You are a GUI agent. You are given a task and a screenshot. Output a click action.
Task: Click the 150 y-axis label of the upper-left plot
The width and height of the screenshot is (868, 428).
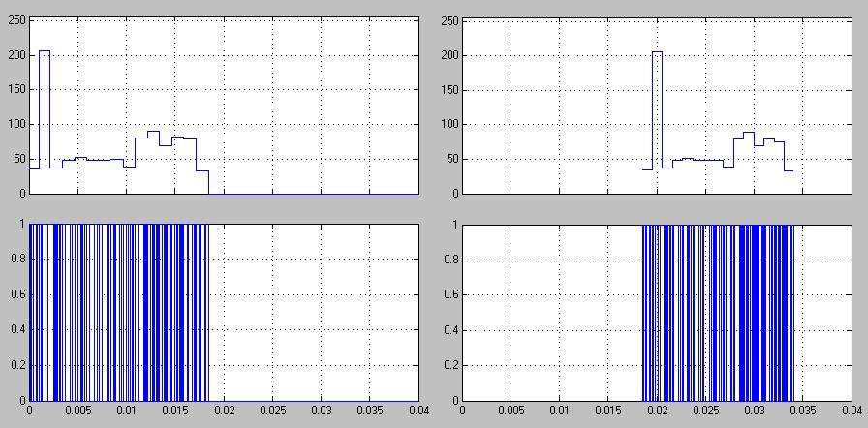tap(17, 90)
